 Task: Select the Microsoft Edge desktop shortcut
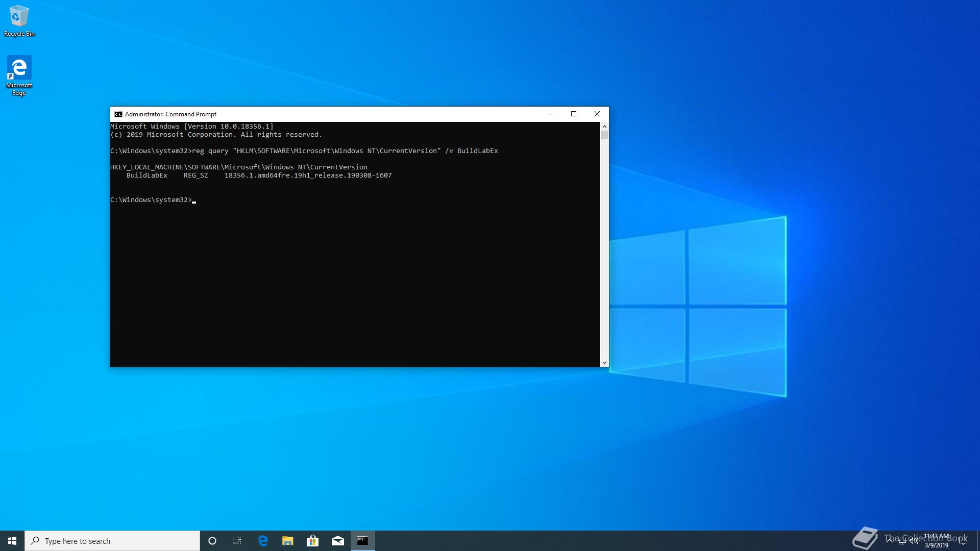[19, 76]
